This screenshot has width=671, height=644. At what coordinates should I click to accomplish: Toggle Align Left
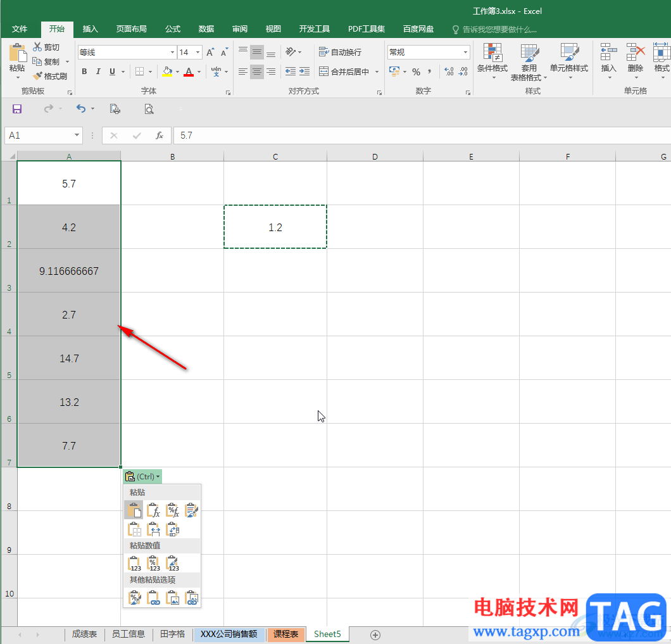(243, 72)
